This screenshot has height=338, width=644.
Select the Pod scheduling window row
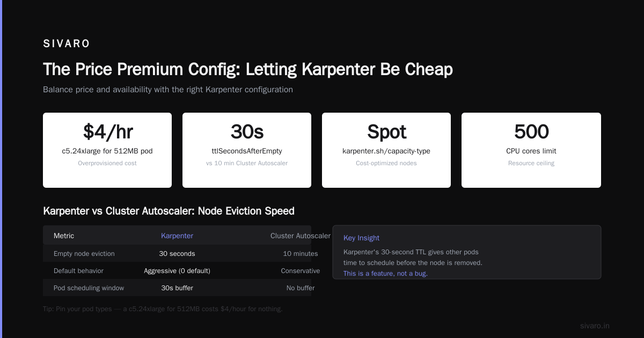pos(177,288)
